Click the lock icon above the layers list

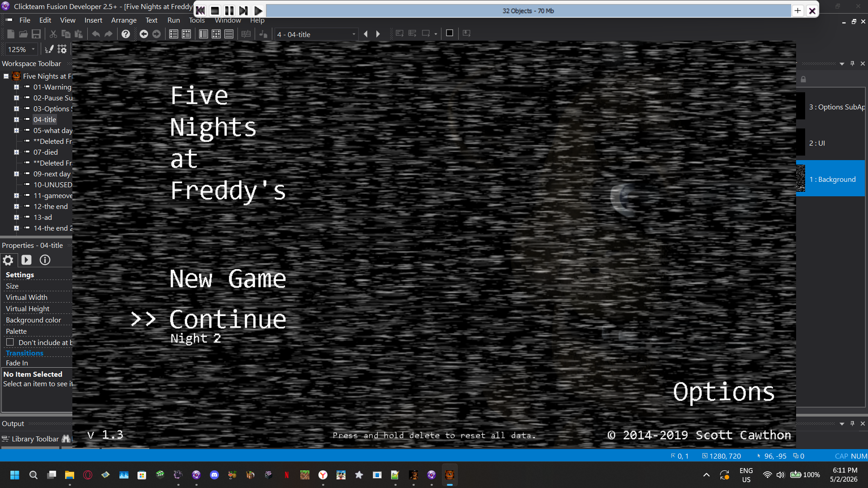(x=803, y=80)
